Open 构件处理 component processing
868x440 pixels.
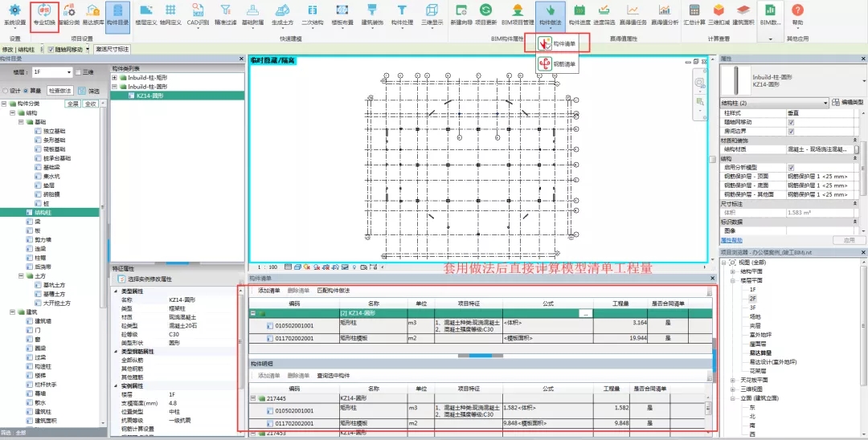click(402, 15)
